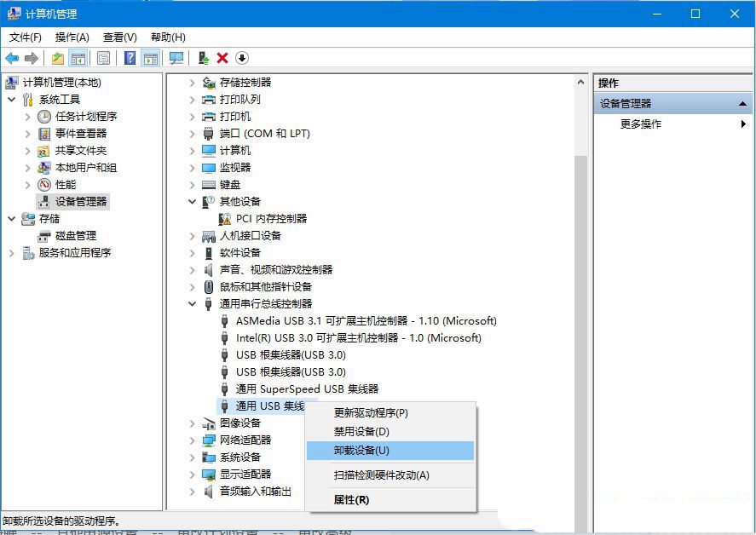This screenshot has width=756, height=535.
Task: Select ASMedia USB 3.1 可扩展主机控制器 device
Action: [366, 321]
